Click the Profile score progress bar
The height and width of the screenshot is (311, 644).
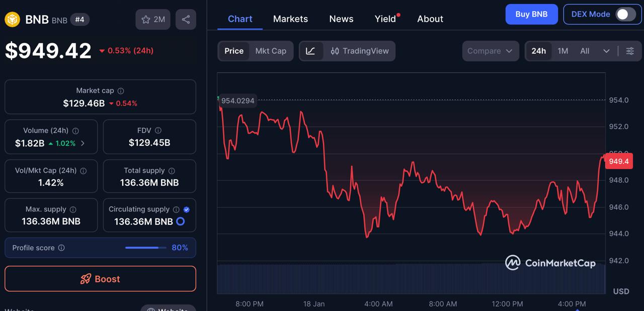click(x=145, y=248)
